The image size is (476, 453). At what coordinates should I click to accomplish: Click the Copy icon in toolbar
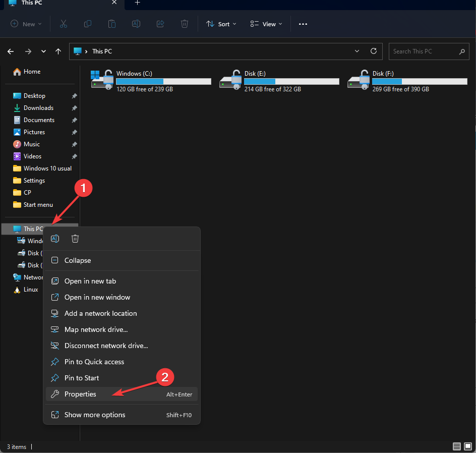coord(87,24)
